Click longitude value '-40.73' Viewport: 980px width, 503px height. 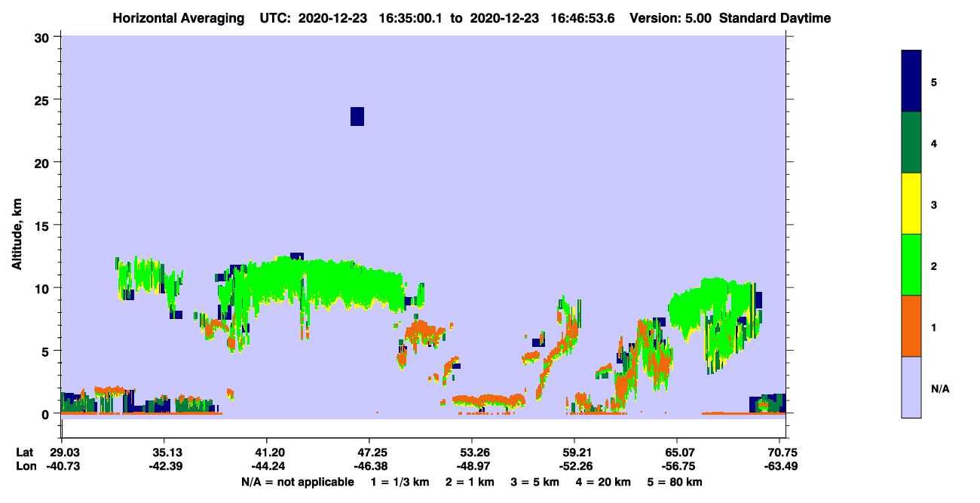pos(63,465)
